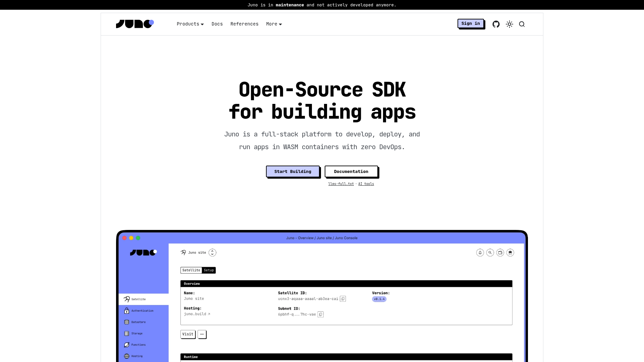Click the 'Open-Source SDK' headline
This screenshot has height=362, width=644.
322,90
